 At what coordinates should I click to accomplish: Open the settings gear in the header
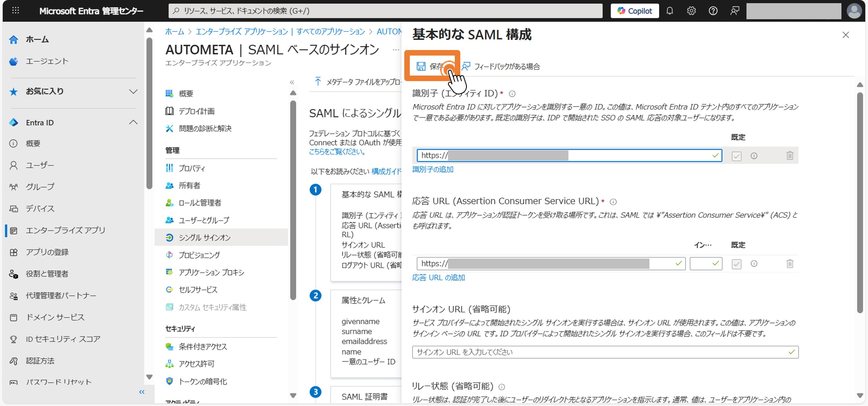coord(691,11)
